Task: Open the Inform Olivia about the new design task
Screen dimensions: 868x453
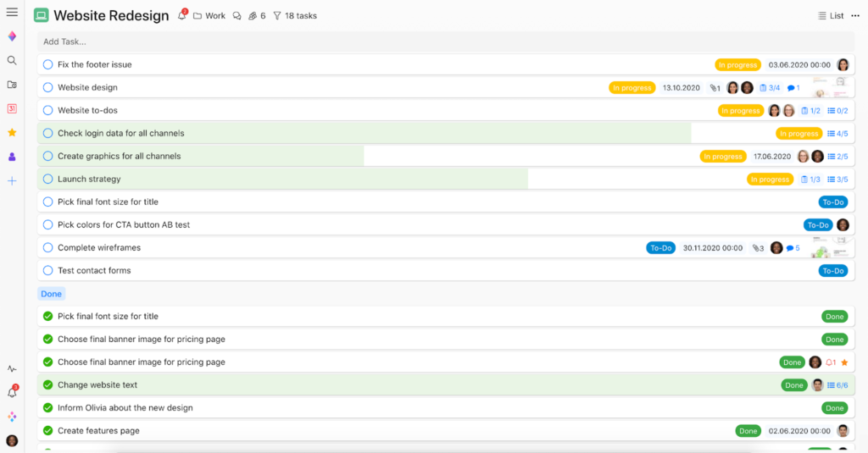Action: pyautogui.click(x=446, y=407)
